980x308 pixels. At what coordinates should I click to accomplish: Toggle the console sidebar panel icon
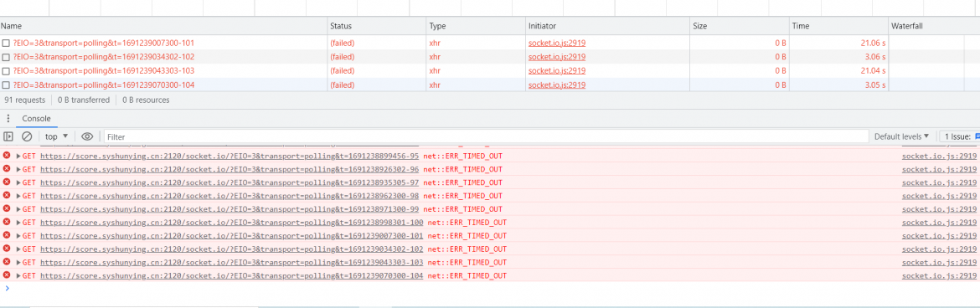point(8,136)
